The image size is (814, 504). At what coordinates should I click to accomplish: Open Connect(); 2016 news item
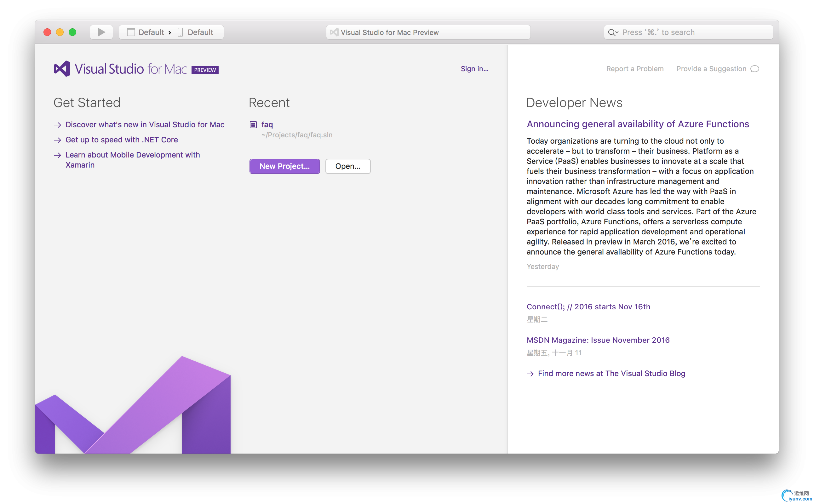coord(588,307)
